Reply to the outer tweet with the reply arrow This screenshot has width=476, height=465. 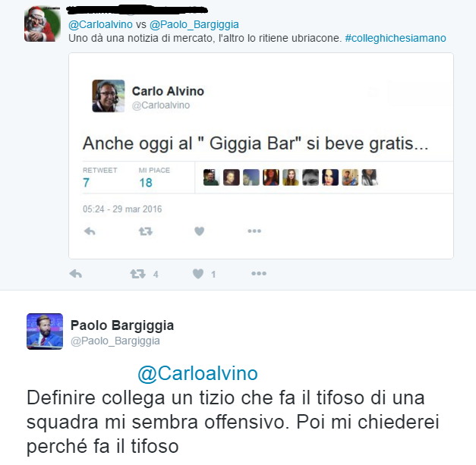coord(76,274)
